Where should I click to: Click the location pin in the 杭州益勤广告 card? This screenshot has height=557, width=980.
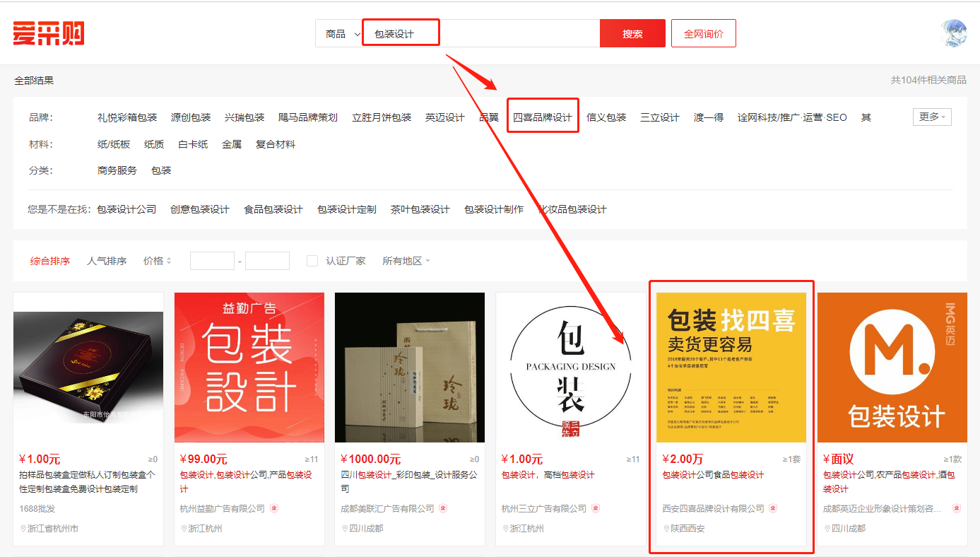184,529
